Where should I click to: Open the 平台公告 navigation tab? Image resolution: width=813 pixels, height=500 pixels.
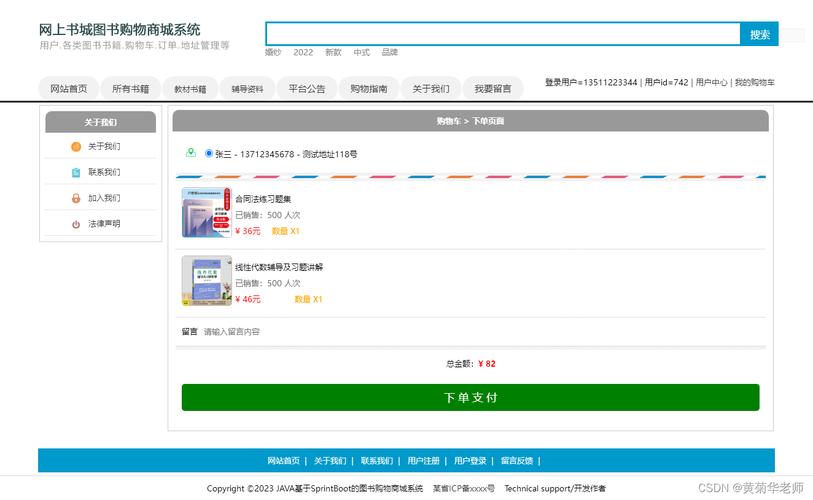point(307,89)
